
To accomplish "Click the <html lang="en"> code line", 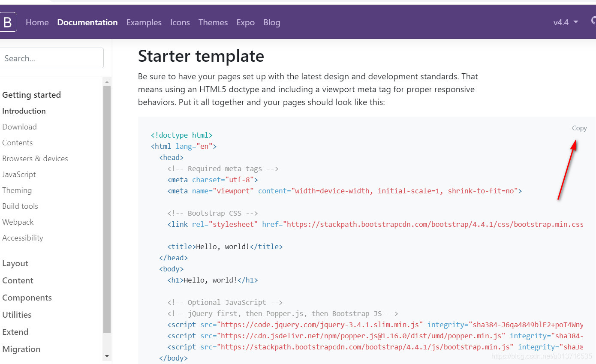I will point(184,146).
